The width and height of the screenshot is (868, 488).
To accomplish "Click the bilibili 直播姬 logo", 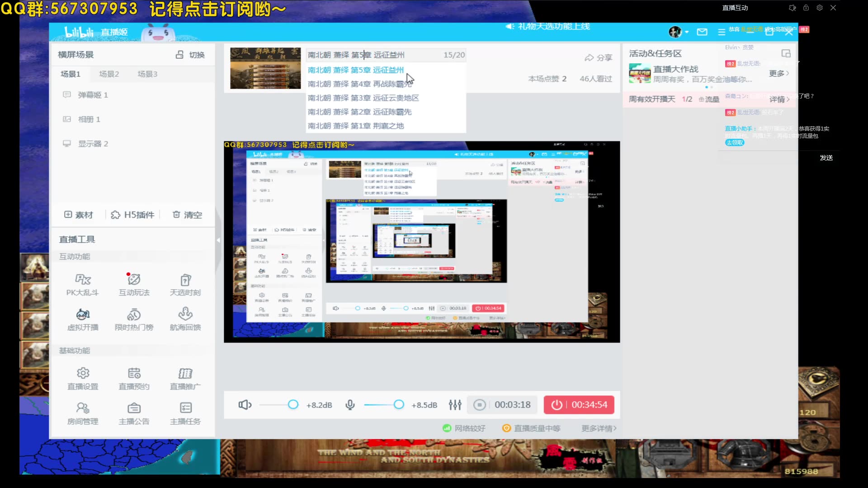I will pyautogui.click(x=96, y=32).
